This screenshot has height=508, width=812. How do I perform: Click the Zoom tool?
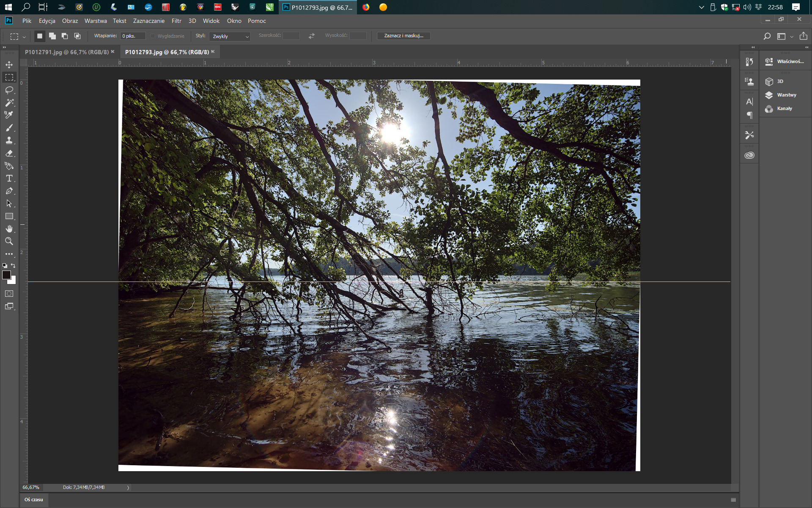(x=9, y=241)
